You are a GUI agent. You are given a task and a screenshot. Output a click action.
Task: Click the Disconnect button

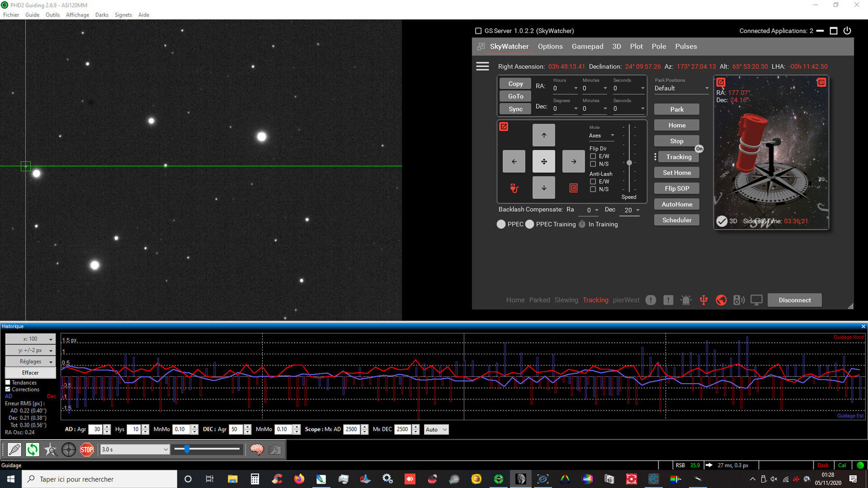tap(794, 300)
